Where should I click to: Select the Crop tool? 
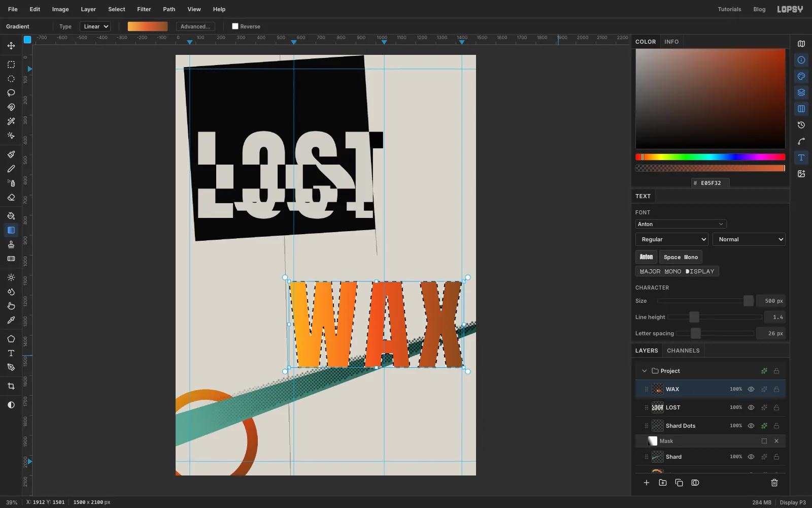tap(11, 386)
